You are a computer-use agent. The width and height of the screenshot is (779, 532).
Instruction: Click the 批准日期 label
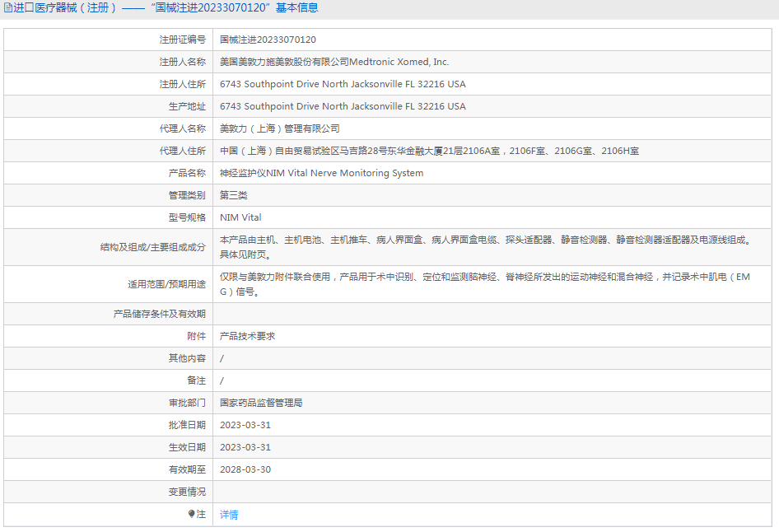coord(187,425)
